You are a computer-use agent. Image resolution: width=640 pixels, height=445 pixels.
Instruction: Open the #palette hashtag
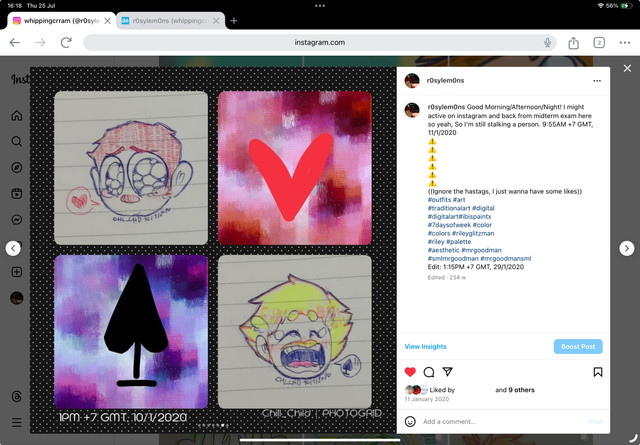[458, 242]
